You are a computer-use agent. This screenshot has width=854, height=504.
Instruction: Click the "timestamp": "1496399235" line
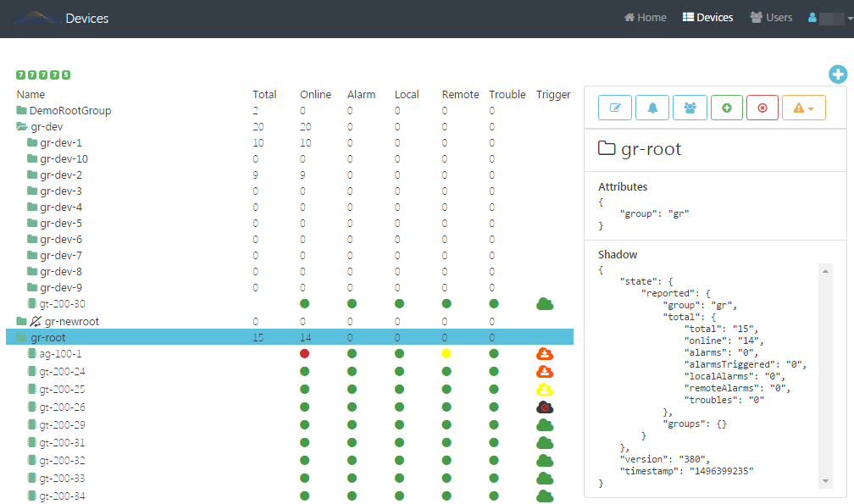pos(686,471)
